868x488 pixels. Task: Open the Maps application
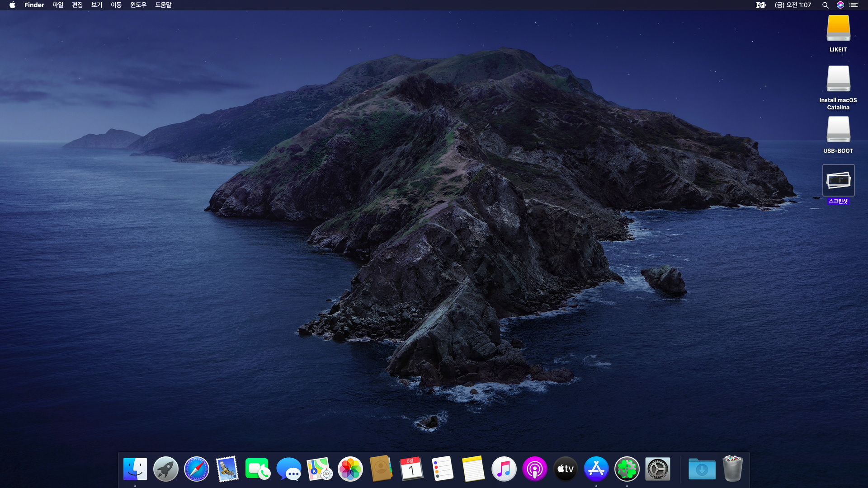[319, 469]
